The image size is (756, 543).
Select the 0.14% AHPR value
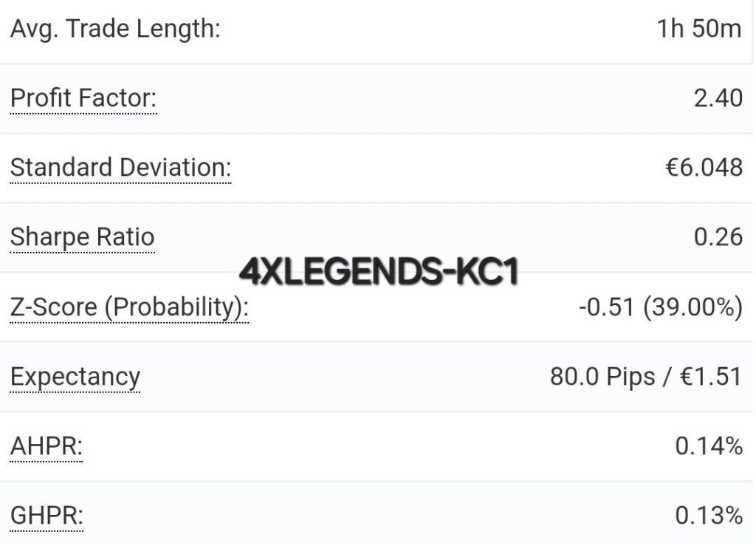[x=709, y=446]
